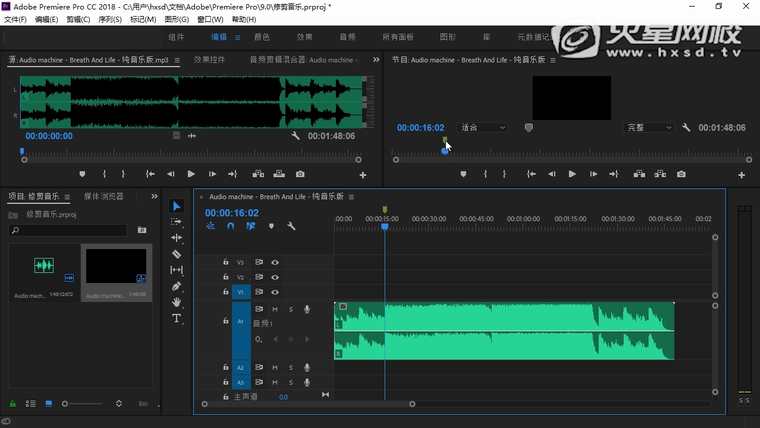Mute audio track A1
Screen dimensions: 760x428
275,309
